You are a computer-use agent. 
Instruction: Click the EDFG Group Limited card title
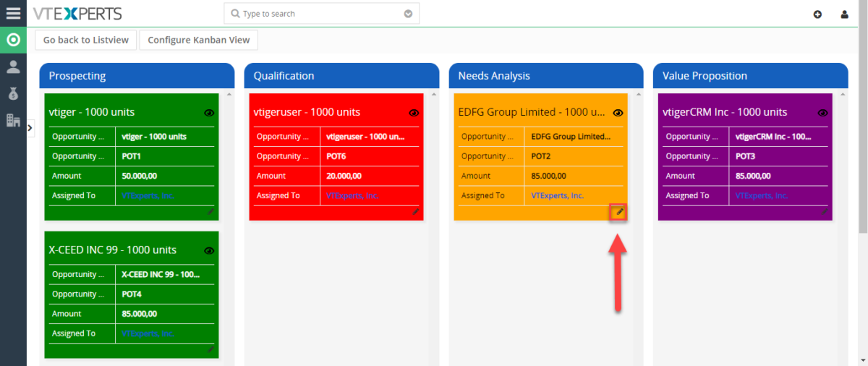coord(532,112)
